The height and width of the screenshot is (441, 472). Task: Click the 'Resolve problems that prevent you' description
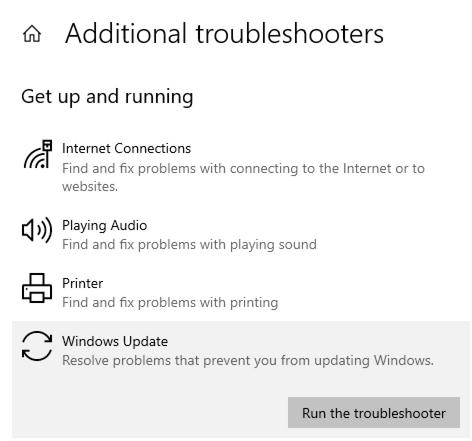coord(248,361)
